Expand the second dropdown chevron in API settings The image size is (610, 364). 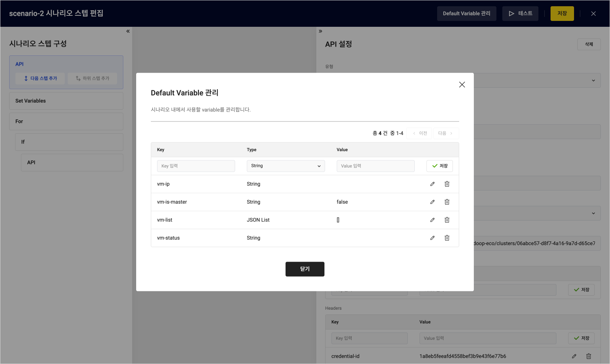[x=593, y=214]
